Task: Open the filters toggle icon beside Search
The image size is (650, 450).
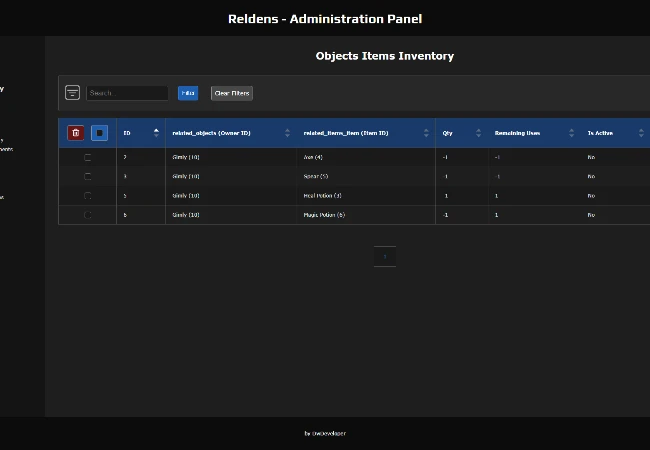Action: point(73,92)
